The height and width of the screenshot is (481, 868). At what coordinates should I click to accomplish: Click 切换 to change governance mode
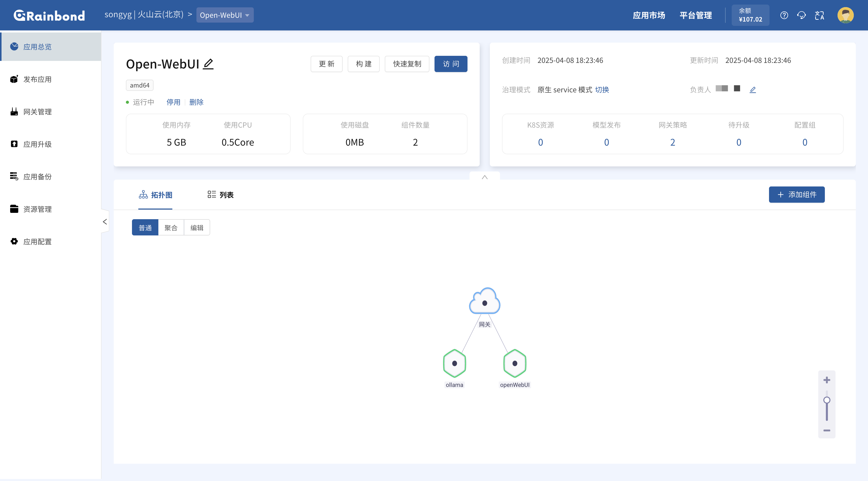602,90
